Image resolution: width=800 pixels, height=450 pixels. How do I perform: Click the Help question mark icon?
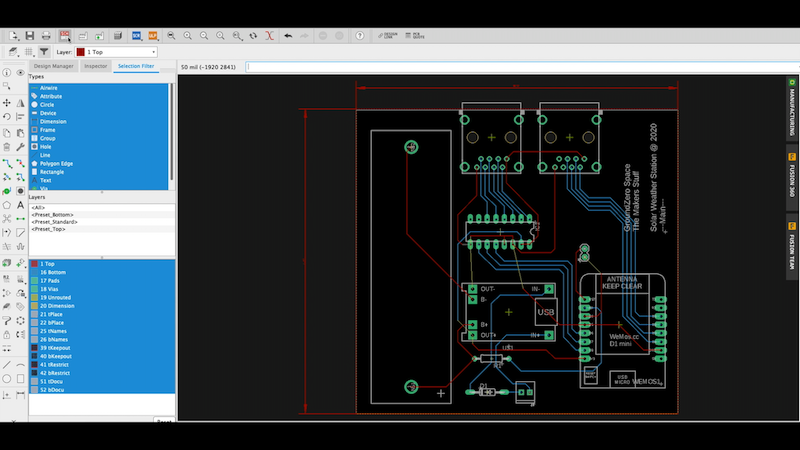tap(359, 35)
